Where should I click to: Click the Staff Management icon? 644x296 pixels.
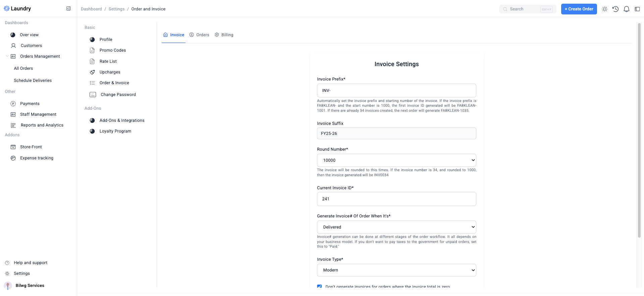pos(13,114)
